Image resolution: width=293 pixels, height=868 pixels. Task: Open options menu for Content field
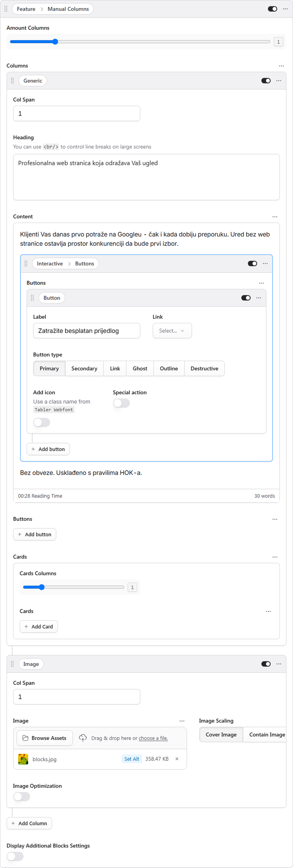tap(275, 217)
